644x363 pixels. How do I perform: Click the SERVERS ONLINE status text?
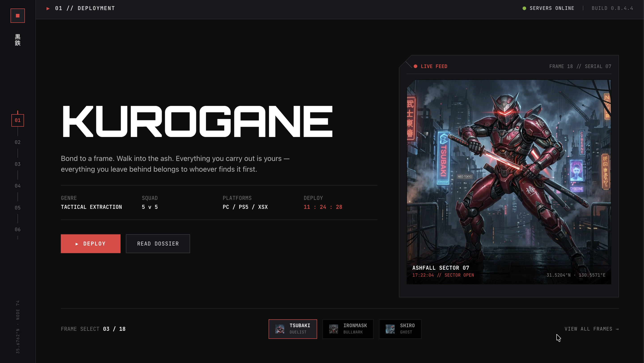point(552,8)
